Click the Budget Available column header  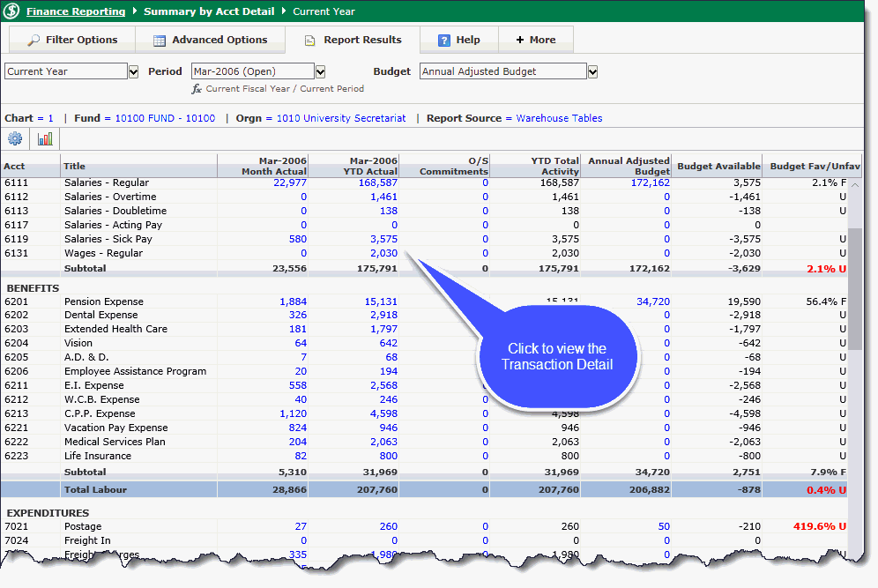718,166
